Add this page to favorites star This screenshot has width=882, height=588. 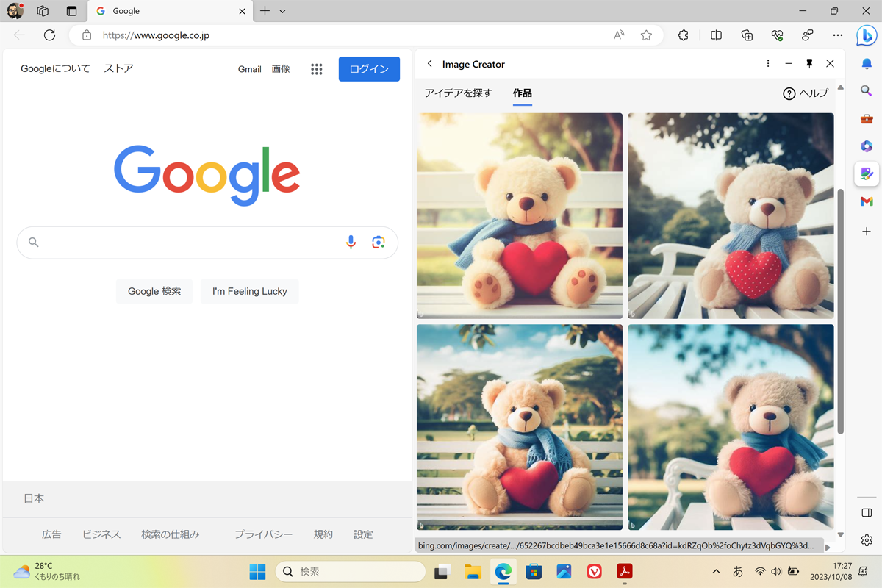tap(646, 35)
